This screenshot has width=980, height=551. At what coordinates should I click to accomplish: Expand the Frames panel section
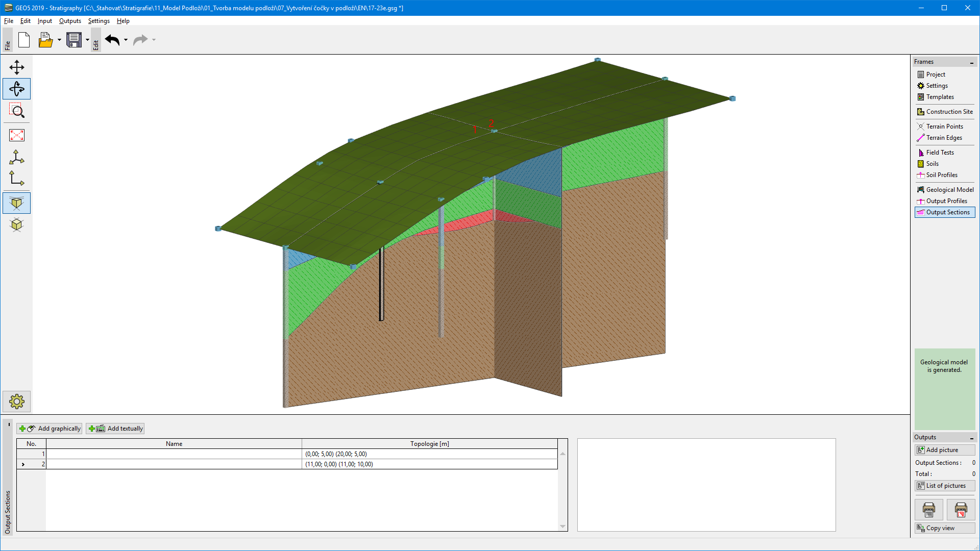(972, 61)
